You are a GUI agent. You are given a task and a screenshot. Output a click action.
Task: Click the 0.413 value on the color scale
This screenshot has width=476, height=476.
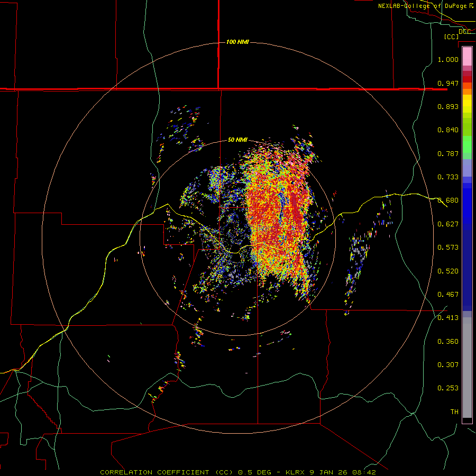click(448, 318)
